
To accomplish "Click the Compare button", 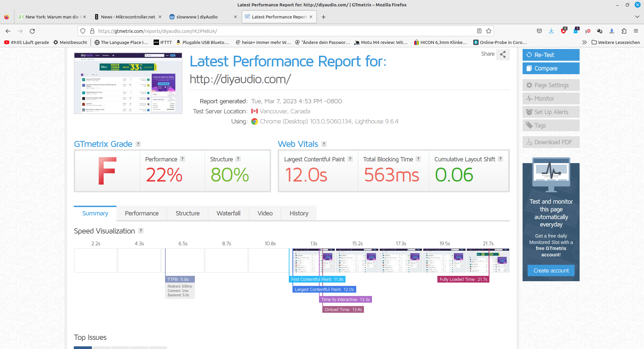I will click(551, 68).
